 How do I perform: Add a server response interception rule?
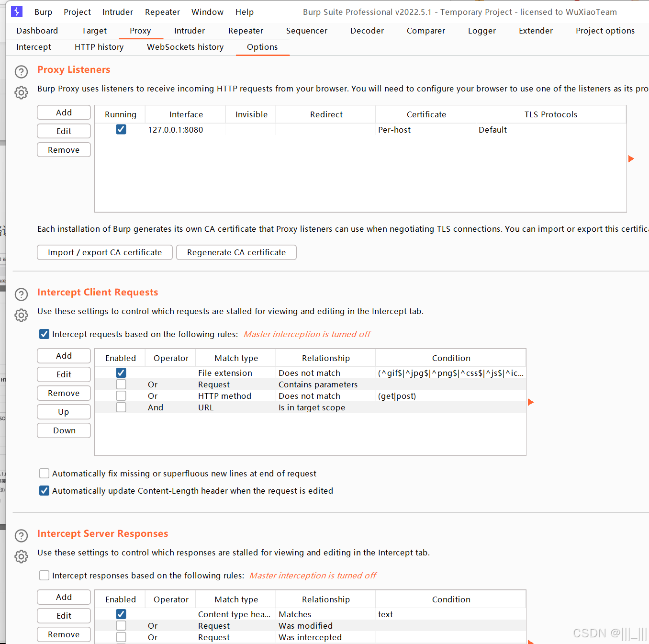coord(64,597)
